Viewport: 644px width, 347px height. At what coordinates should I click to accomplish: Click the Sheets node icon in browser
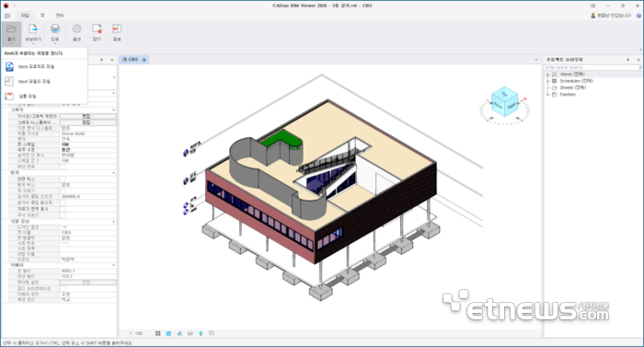point(554,87)
